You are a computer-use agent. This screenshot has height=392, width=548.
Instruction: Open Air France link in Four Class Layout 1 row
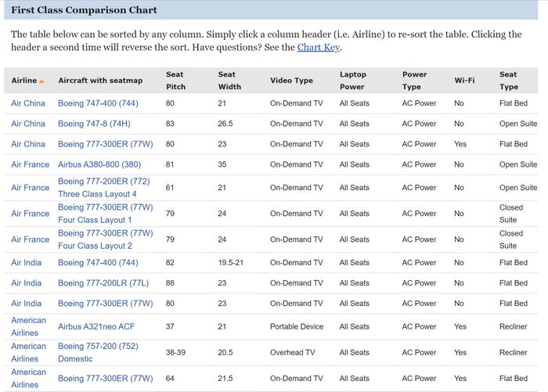(30, 214)
